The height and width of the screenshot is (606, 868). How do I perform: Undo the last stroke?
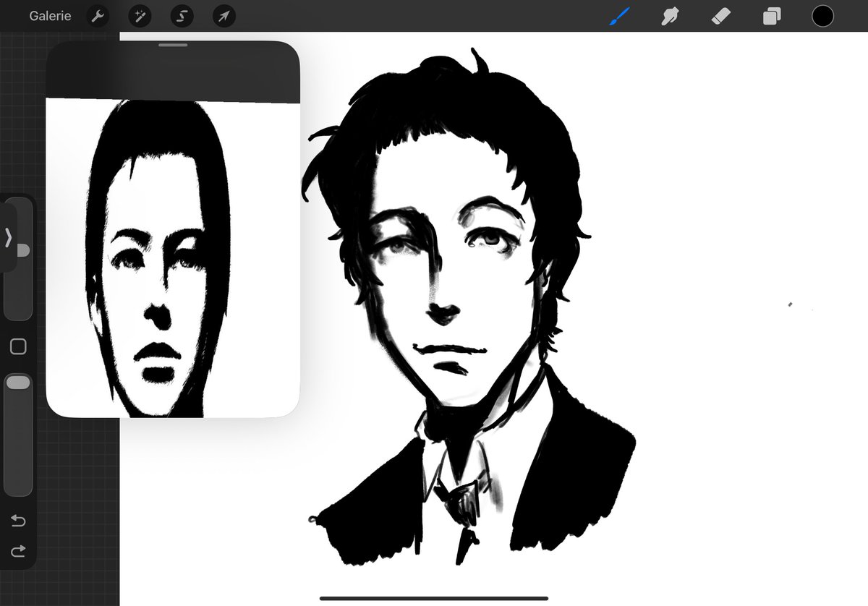[18, 521]
